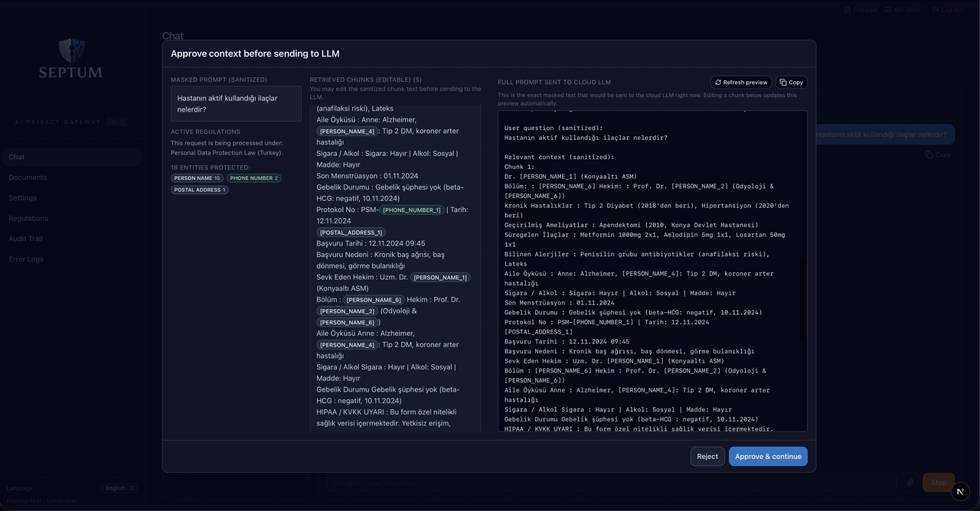Viewport: 980px width, 511px height.
Task: Click the Reject button
Action: 707,457
